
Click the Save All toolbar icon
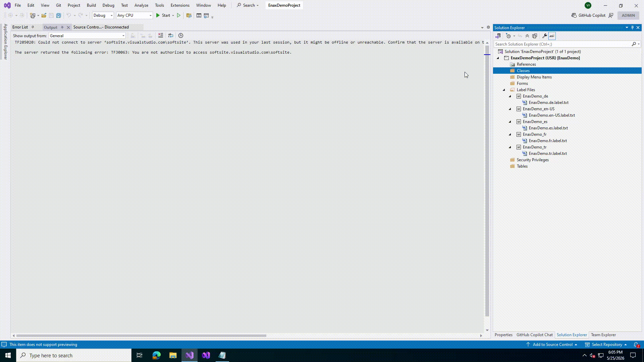59,15
